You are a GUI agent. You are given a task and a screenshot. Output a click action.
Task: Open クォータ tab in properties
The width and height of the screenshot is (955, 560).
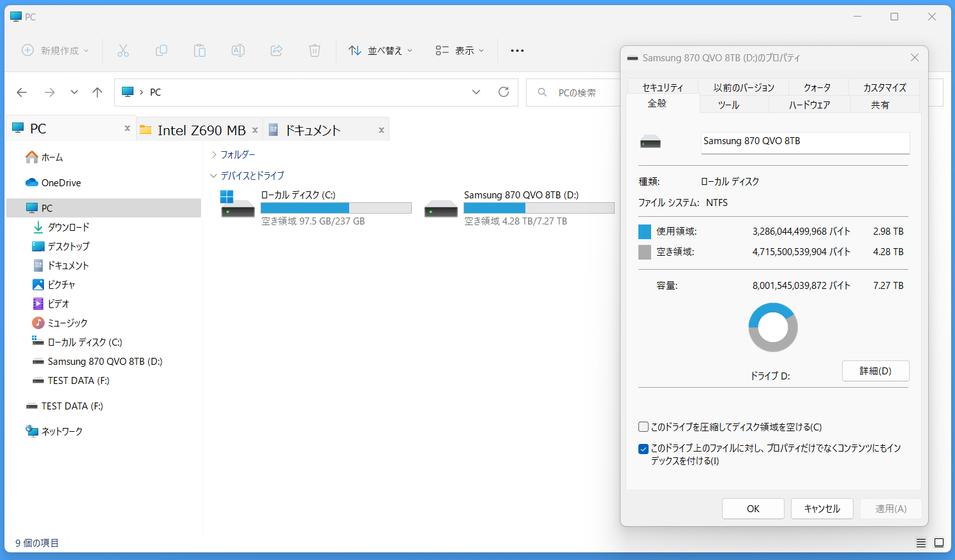tap(818, 87)
